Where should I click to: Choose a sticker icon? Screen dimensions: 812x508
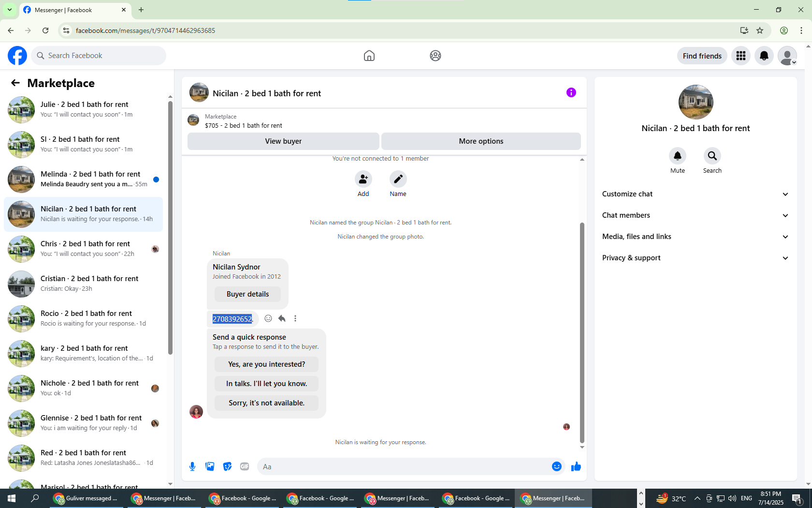(227, 466)
